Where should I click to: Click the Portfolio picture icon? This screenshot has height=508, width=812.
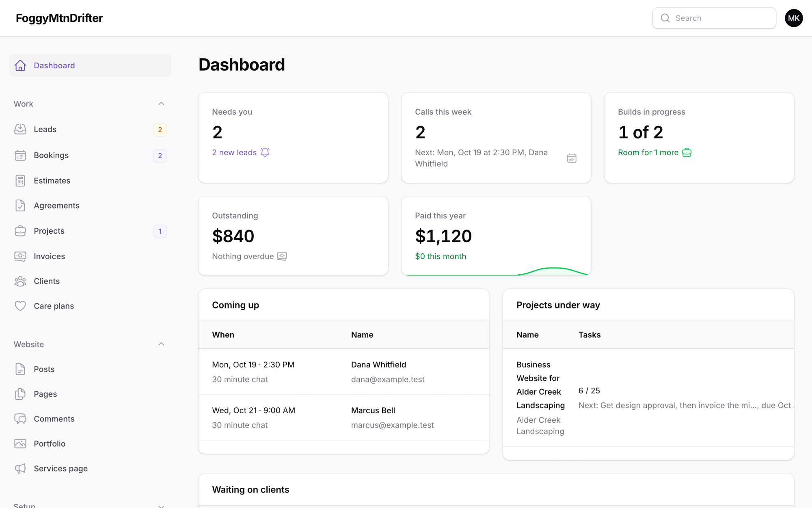coord(20,444)
